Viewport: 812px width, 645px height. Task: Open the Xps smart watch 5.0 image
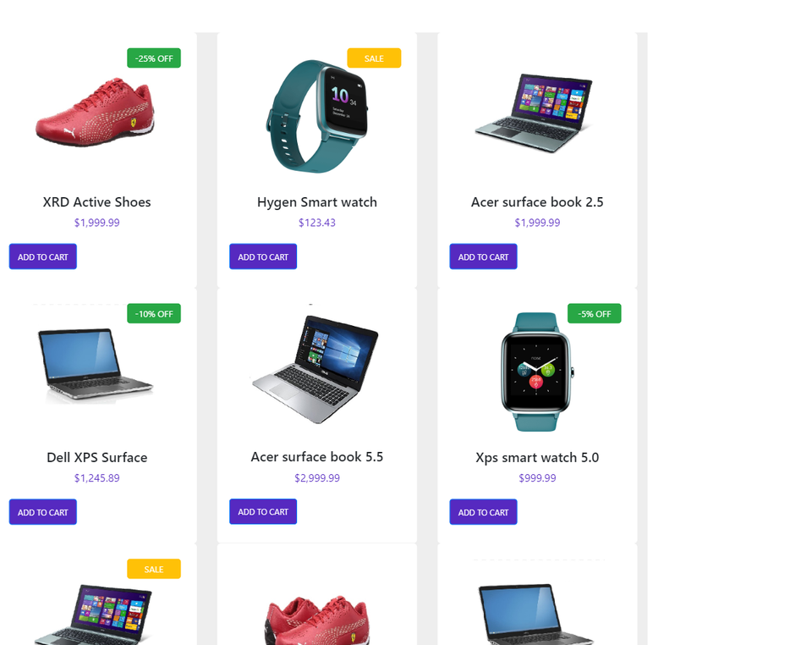tap(537, 372)
